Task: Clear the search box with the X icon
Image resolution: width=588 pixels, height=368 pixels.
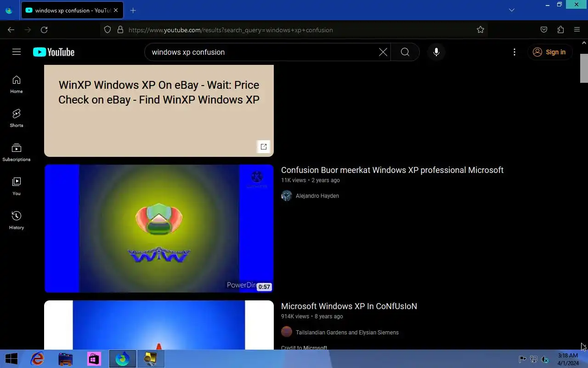Action: [383, 52]
